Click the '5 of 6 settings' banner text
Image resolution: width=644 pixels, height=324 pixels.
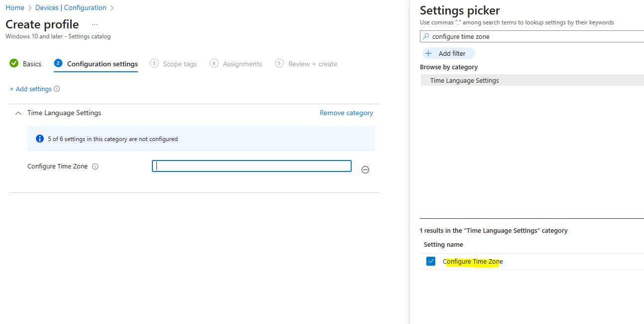pyautogui.click(x=113, y=139)
